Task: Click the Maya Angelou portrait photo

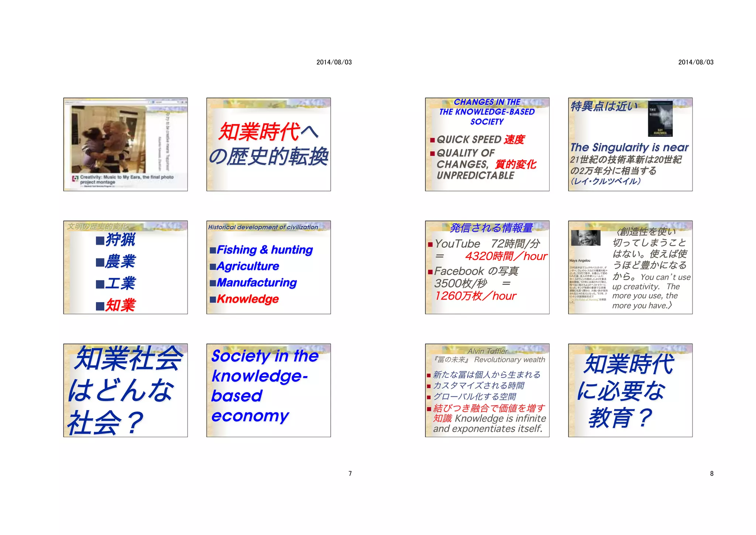Action: pos(586,238)
